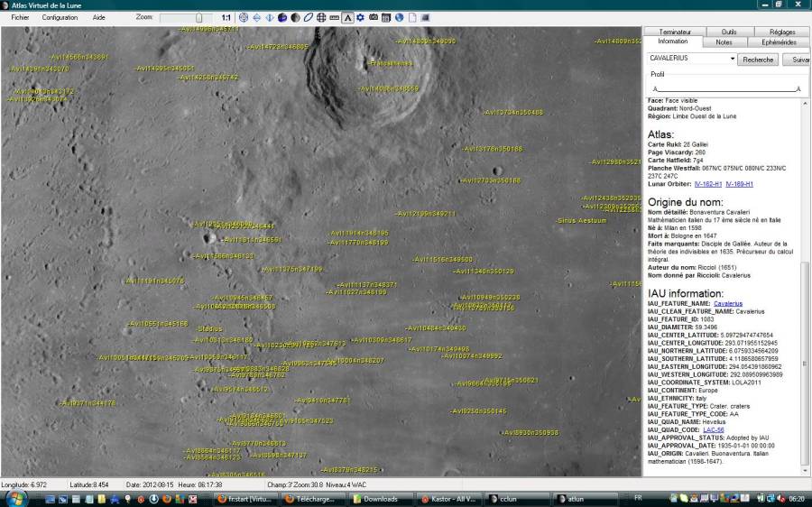Switch to the Outils tab

pyautogui.click(x=729, y=32)
